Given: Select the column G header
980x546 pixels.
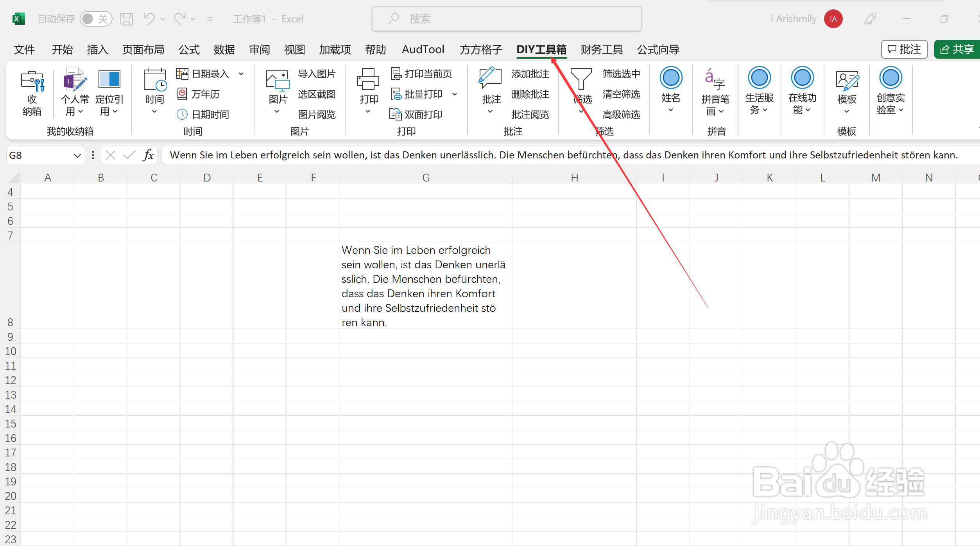Looking at the screenshot, I should coord(426,178).
